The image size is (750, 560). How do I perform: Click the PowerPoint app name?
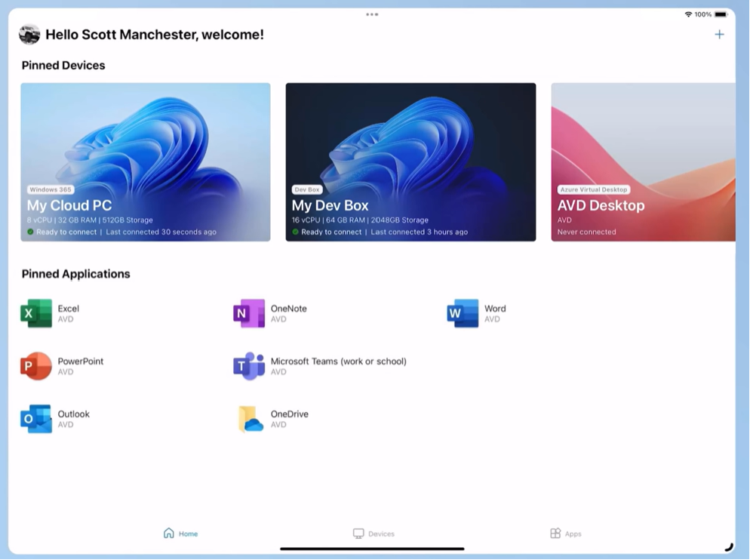pyautogui.click(x=80, y=362)
